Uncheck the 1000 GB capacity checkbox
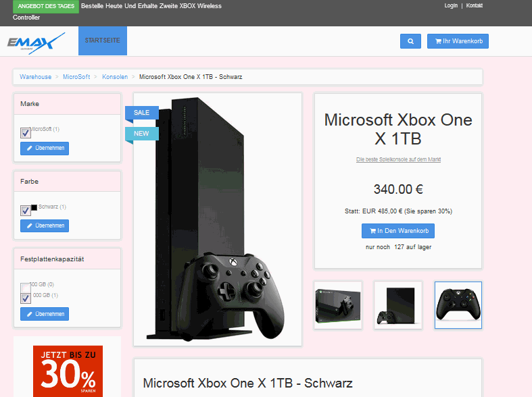The height and width of the screenshot is (397, 532). [x=26, y=298]
